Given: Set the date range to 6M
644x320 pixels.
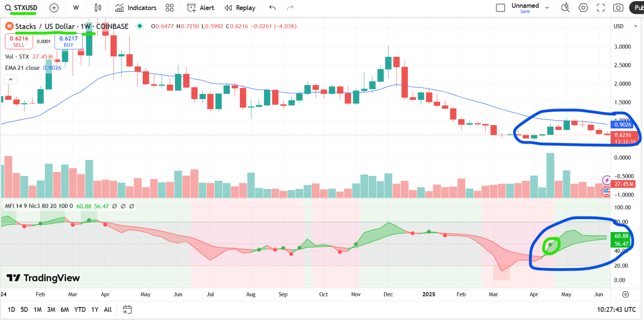Looking at the screenshot, I should (x=65, y=309).
